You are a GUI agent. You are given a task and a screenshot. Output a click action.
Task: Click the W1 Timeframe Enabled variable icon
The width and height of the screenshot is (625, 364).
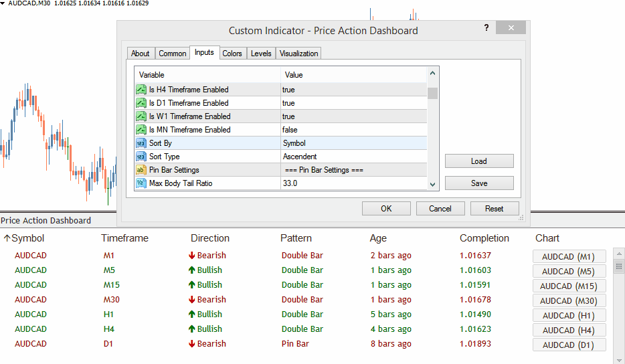[x=141, y=116]
